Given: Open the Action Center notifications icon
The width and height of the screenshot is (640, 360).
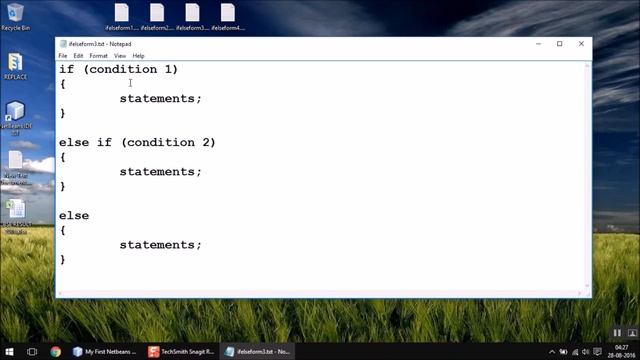Looking at the screenshot, I should (x=597, y=352).
